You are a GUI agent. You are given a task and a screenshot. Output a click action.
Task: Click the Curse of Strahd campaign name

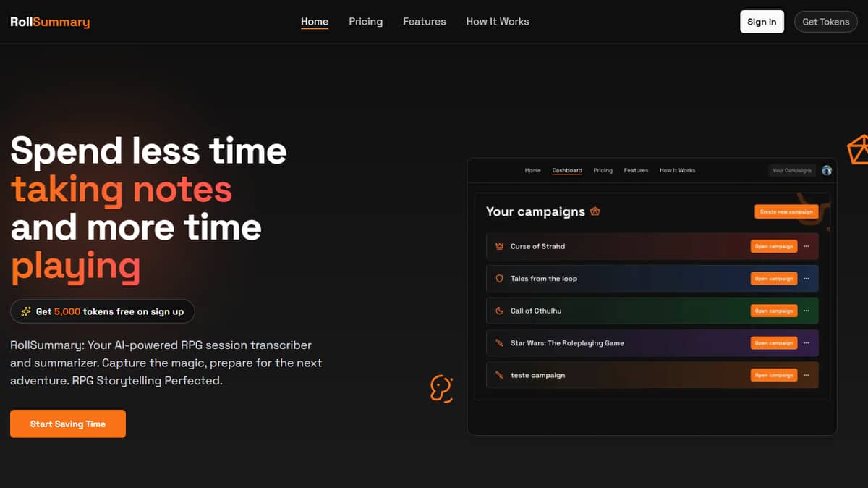pos(537,247)
